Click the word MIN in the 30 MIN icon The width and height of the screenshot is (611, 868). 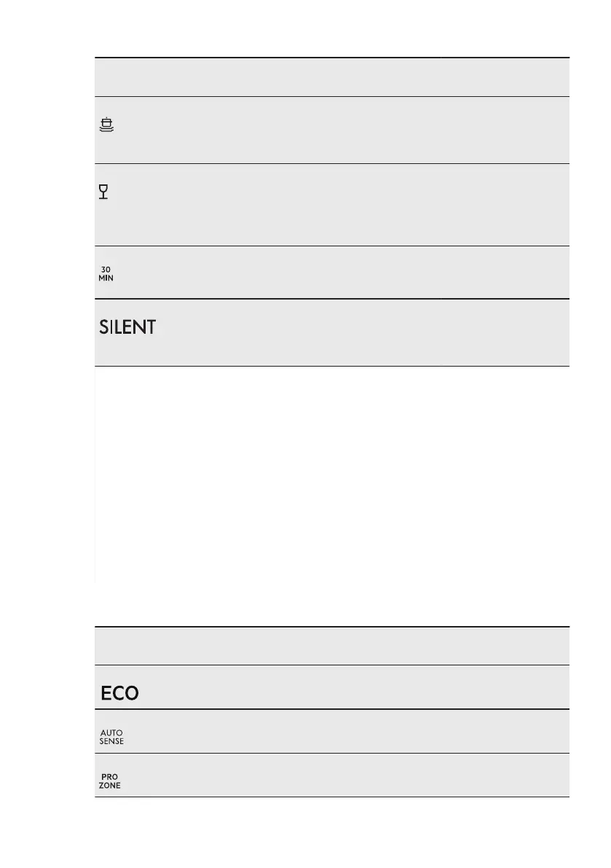click(x=106, y=278)
